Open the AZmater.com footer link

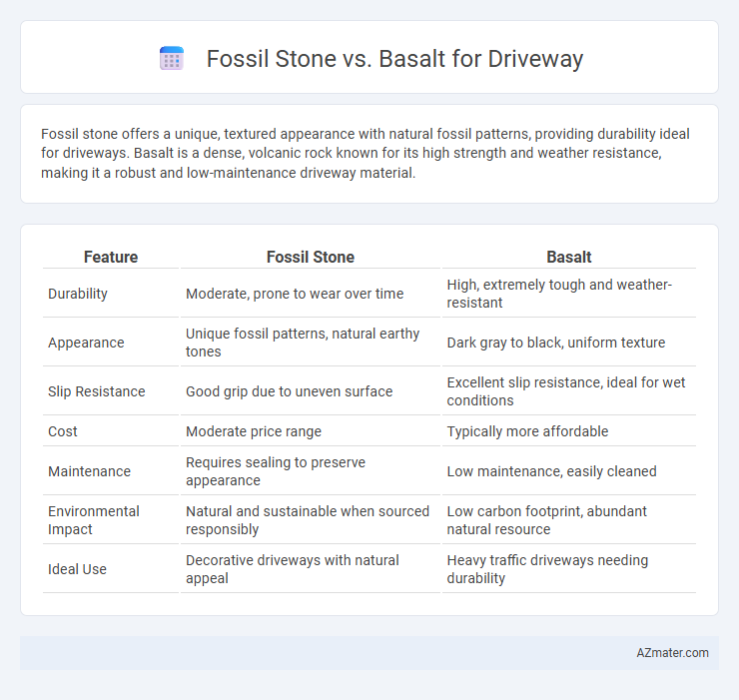672,653
